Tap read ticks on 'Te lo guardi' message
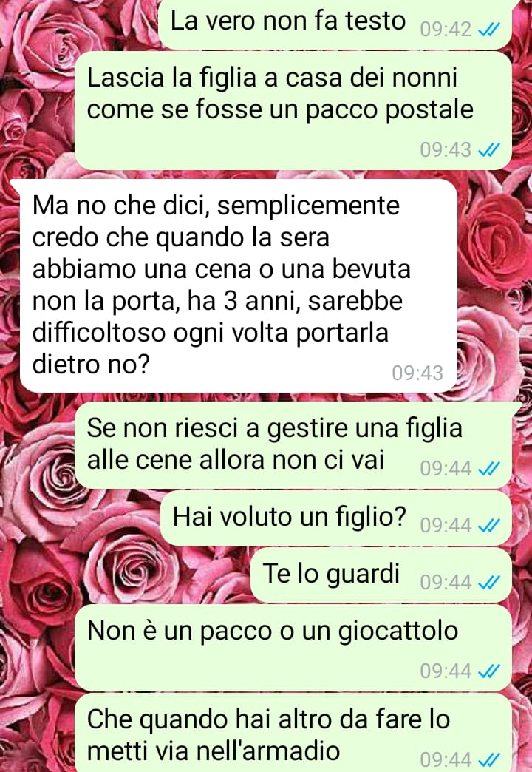 pos(488,583)
